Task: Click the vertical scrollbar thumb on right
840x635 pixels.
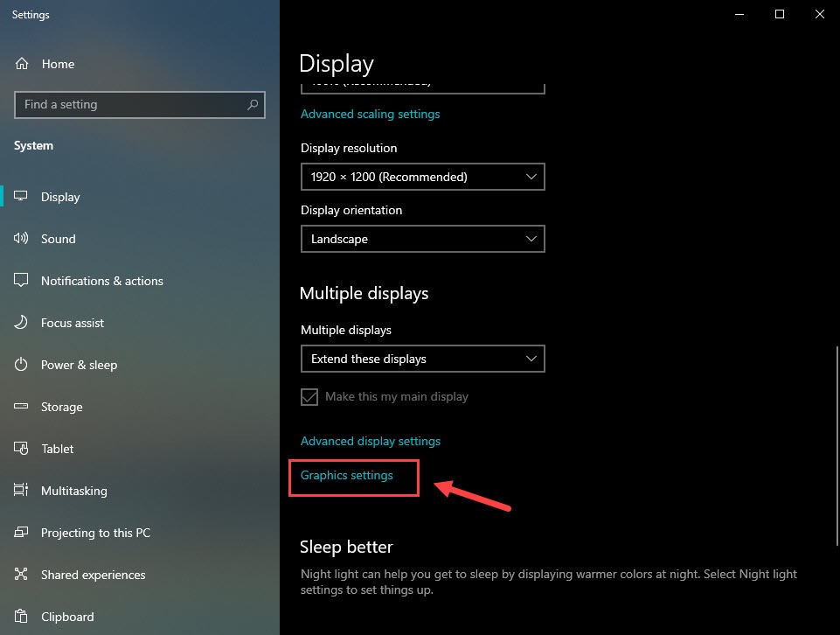Action: 837,446
